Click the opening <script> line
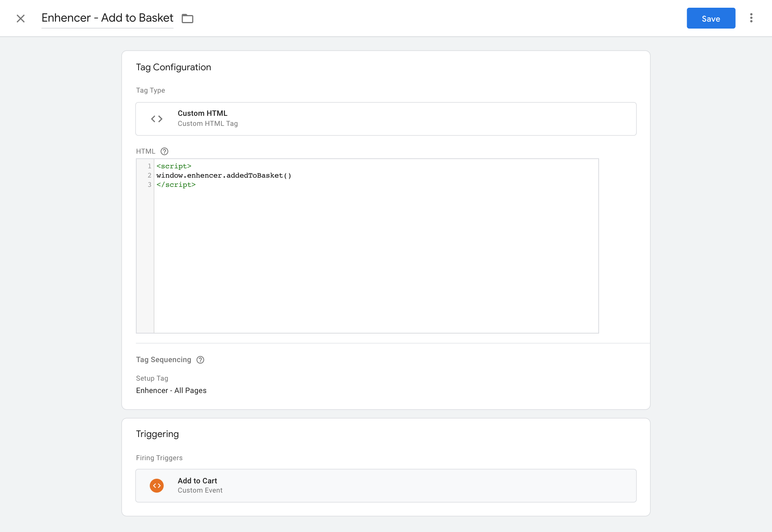The height and width of the screenshot is (532, 772). (x=174, y=166)
